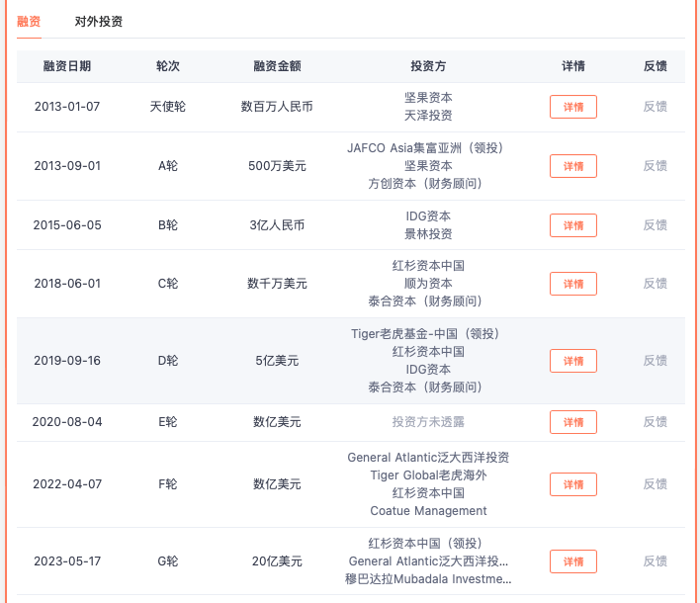View 详情 for the E轮 round
Image resolution: width=700 pixels, height=603 pixels.
click(572, 422)
